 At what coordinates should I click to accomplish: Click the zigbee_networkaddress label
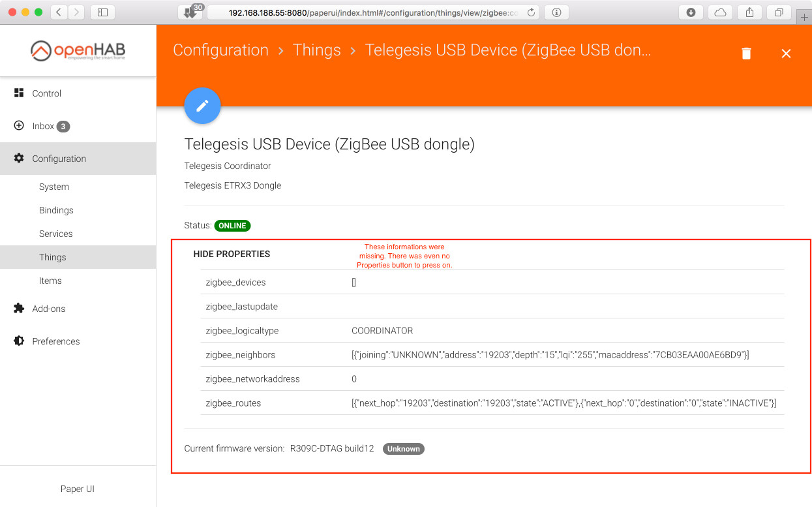pyautogui.click(x=253, y=379)
